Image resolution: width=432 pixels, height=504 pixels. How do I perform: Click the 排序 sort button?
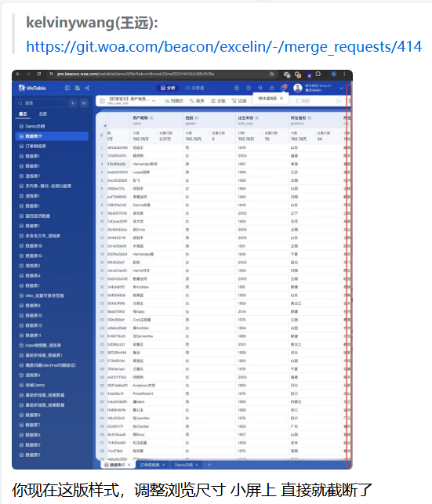pyautogui.click(x=197, y=101)
